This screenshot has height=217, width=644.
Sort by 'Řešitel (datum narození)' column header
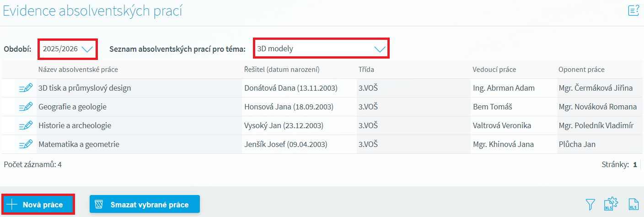(282, 70)
